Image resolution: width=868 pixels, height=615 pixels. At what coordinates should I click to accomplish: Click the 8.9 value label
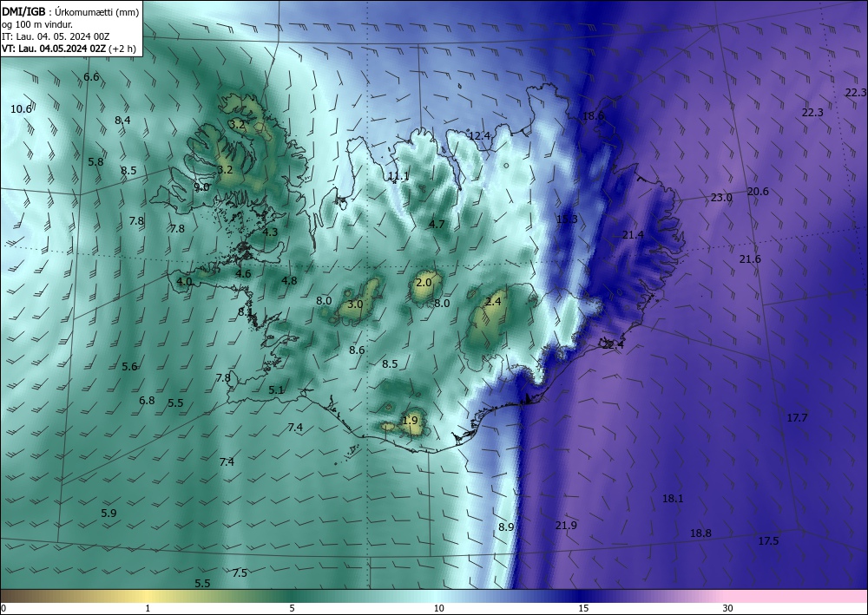coord(506,527)
